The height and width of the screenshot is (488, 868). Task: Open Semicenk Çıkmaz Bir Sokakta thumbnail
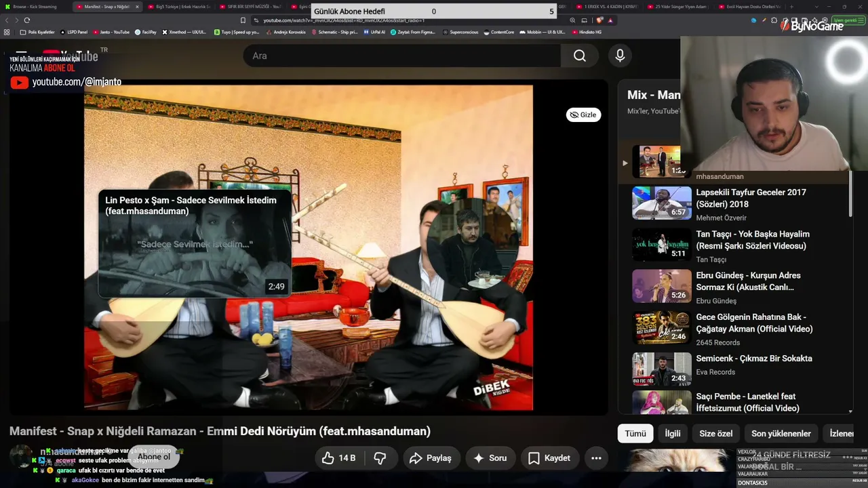(662, 369)
